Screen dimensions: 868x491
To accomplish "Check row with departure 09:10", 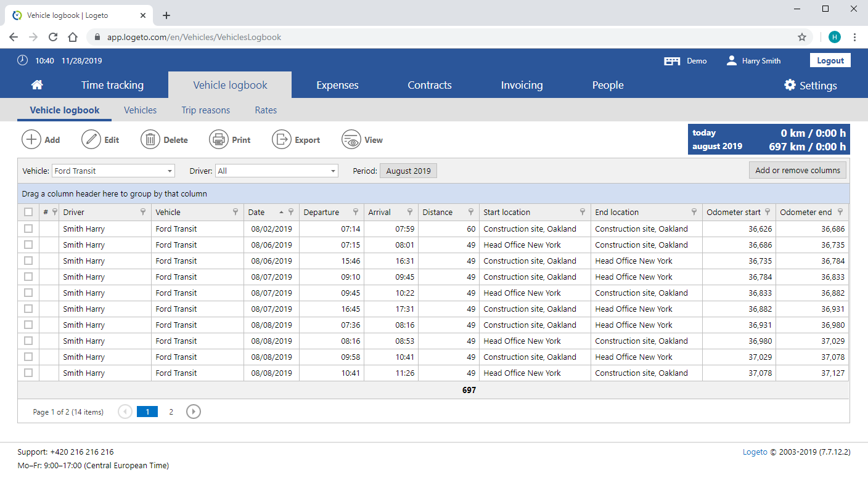I will click(x=28, y=277).
